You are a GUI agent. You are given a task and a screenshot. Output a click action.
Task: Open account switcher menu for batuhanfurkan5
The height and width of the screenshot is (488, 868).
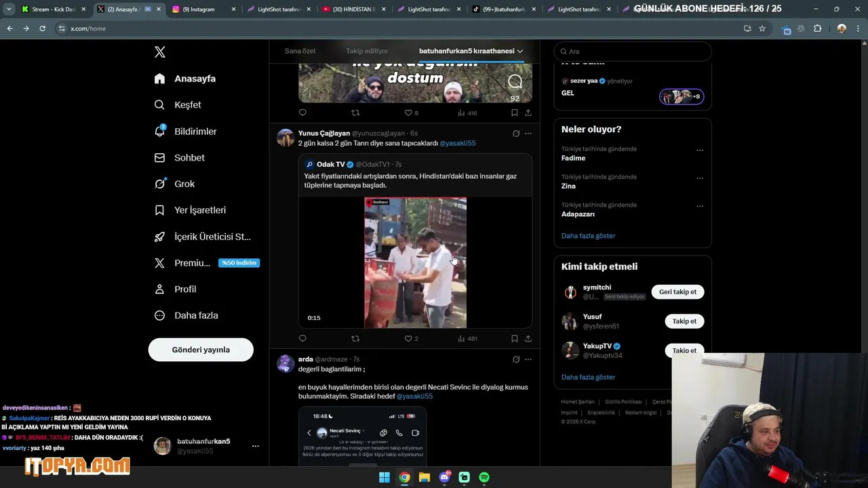tap(255, 446)
